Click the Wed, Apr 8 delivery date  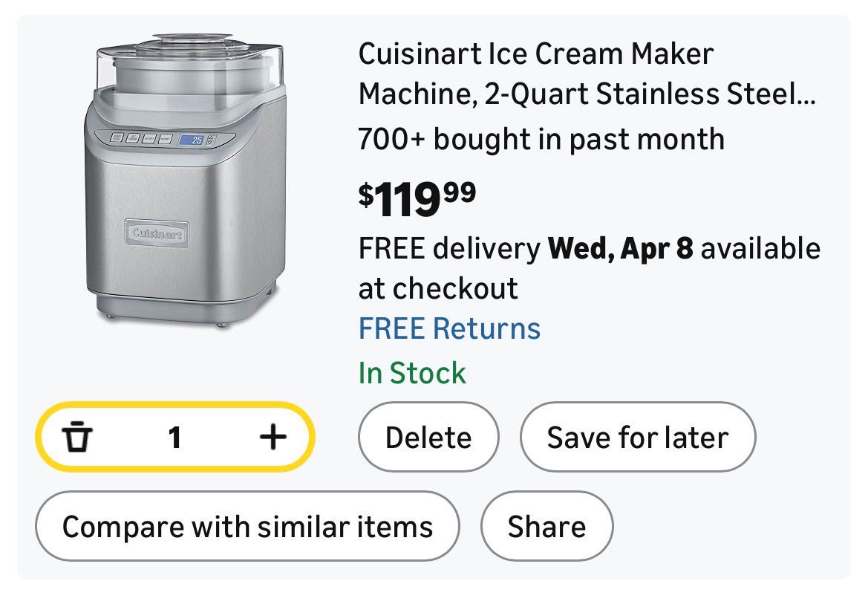(x=620, y=249)
